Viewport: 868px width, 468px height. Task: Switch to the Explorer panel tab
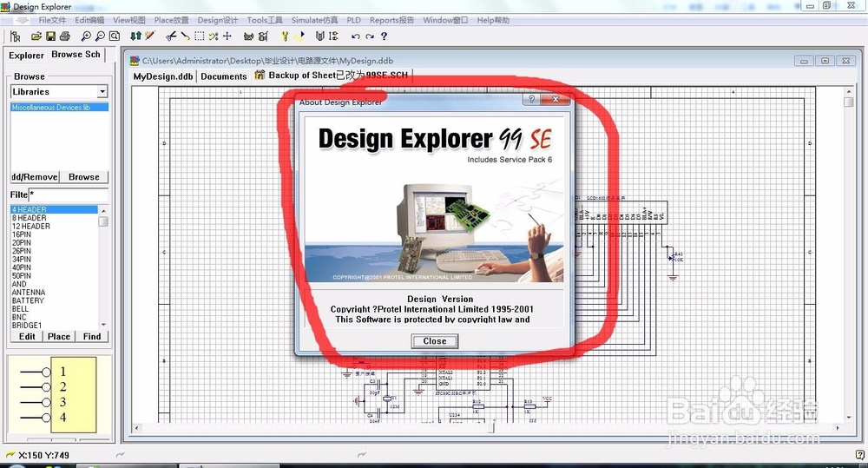tap(26, 56)
